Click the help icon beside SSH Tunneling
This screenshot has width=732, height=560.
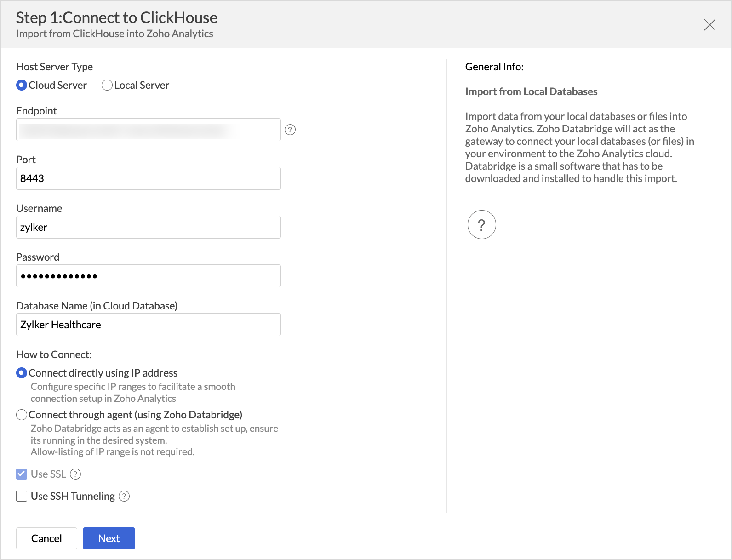coord(124,496)
